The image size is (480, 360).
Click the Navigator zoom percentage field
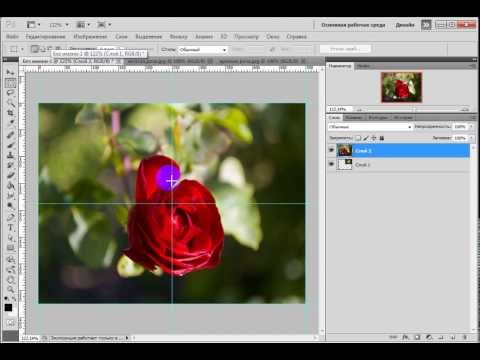click(339, 109)
